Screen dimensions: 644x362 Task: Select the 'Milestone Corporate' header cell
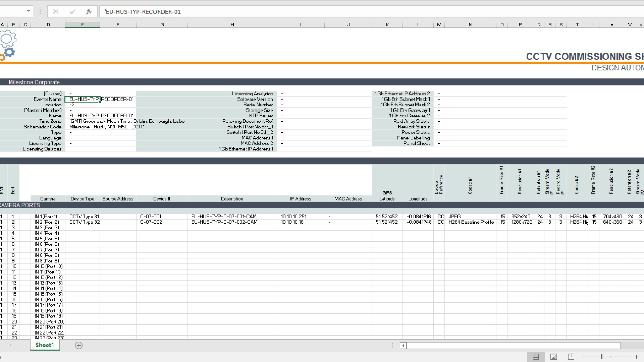point(34,82)
